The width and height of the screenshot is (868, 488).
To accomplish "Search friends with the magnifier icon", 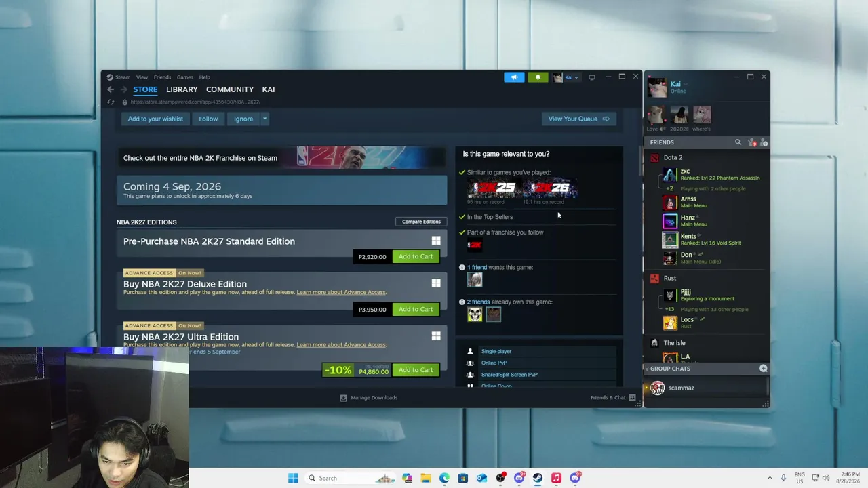I will tap(738, 142).
